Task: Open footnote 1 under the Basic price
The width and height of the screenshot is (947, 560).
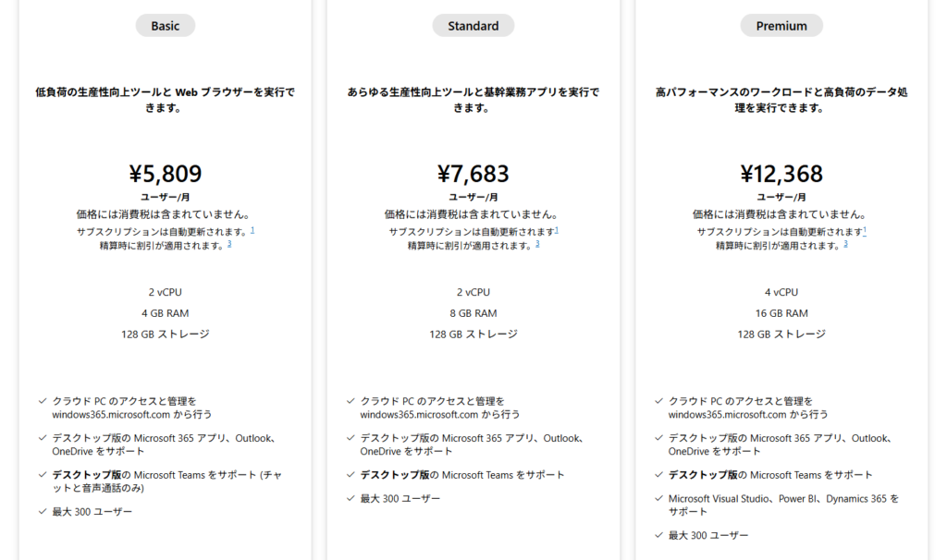Action: pos(252,230)
